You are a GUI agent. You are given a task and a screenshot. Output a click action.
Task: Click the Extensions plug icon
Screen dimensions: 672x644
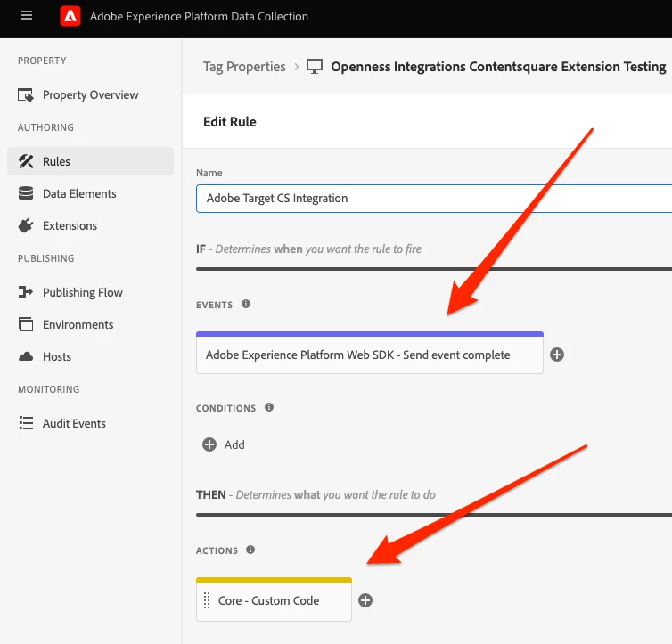click(26, 225)
